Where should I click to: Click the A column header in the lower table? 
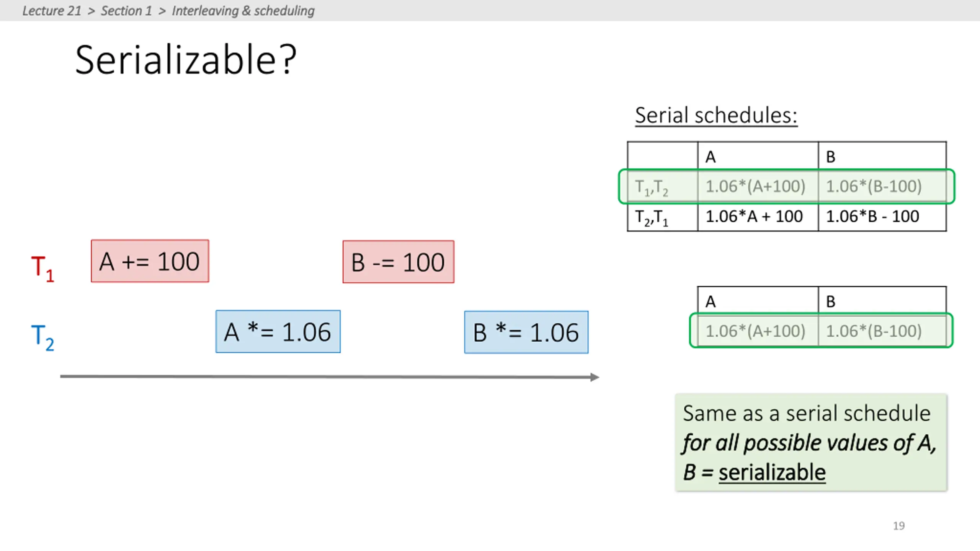click(758, 301)
